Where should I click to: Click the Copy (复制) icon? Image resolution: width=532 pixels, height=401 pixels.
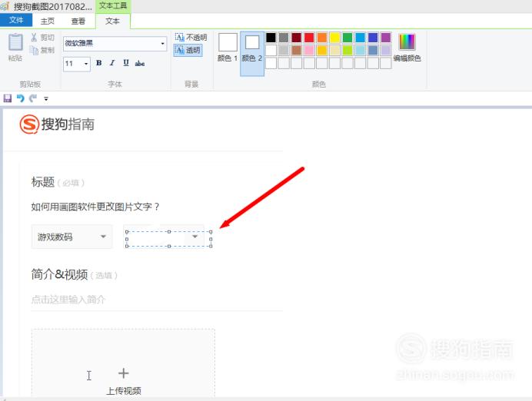34,50
